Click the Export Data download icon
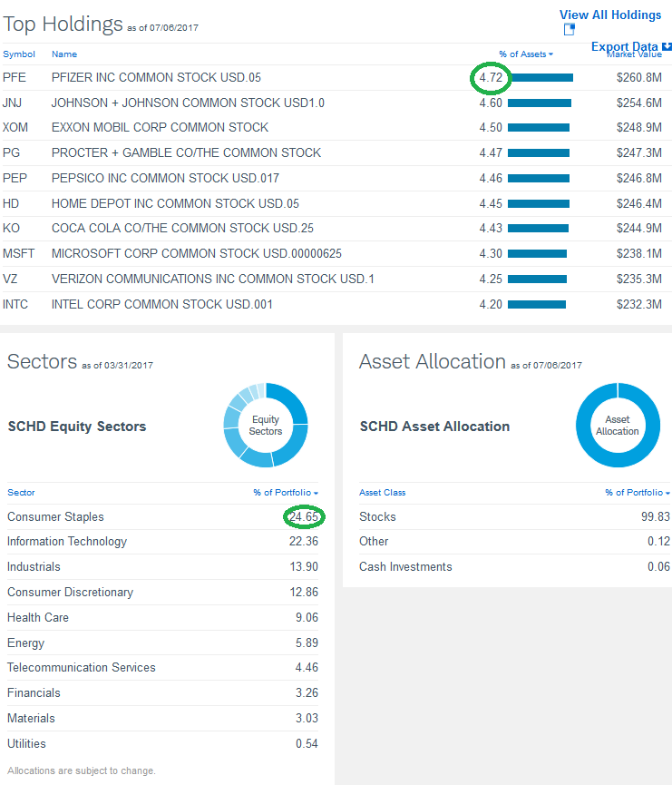 (667, 46)
